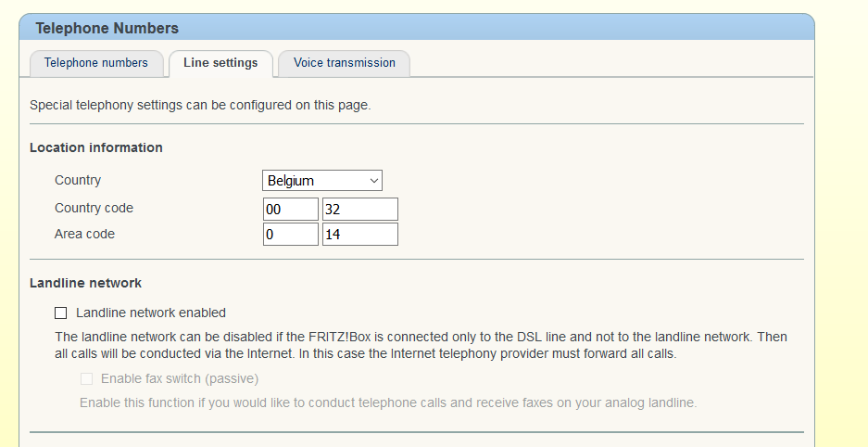Focus the country code field containing 32
Image resolution: width=868 pixels, height=447 pixels.
359,210
